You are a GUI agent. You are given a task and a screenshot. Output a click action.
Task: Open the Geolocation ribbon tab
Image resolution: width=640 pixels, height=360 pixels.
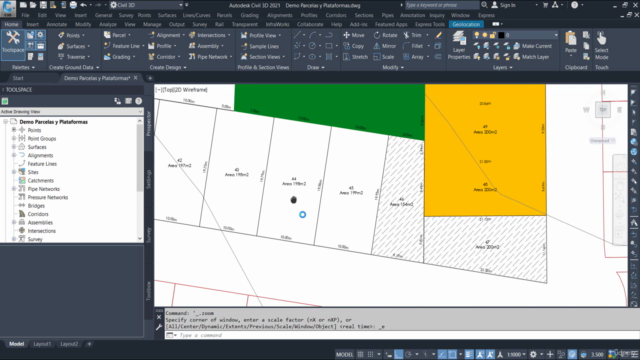(x=466, y=24)
